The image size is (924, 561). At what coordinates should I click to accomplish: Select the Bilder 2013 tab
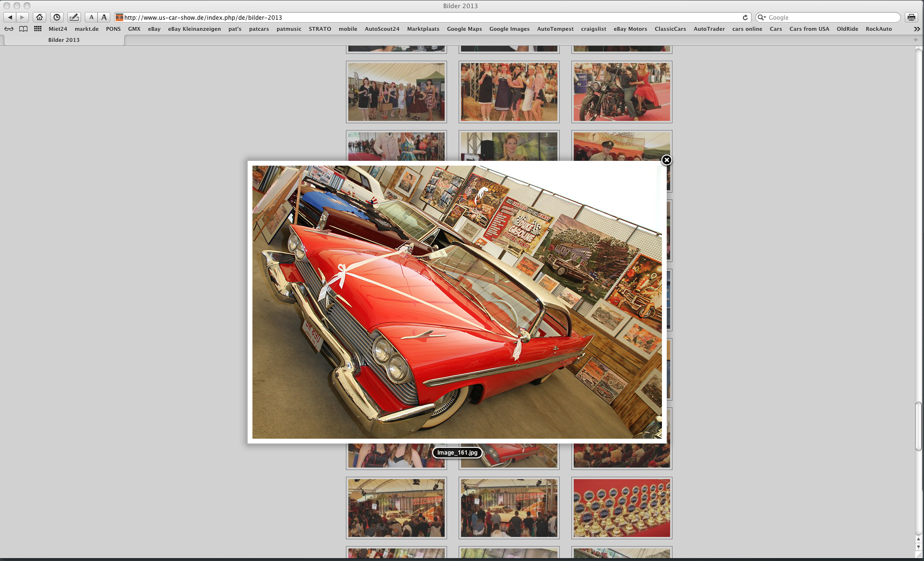(x=64, y=40)
